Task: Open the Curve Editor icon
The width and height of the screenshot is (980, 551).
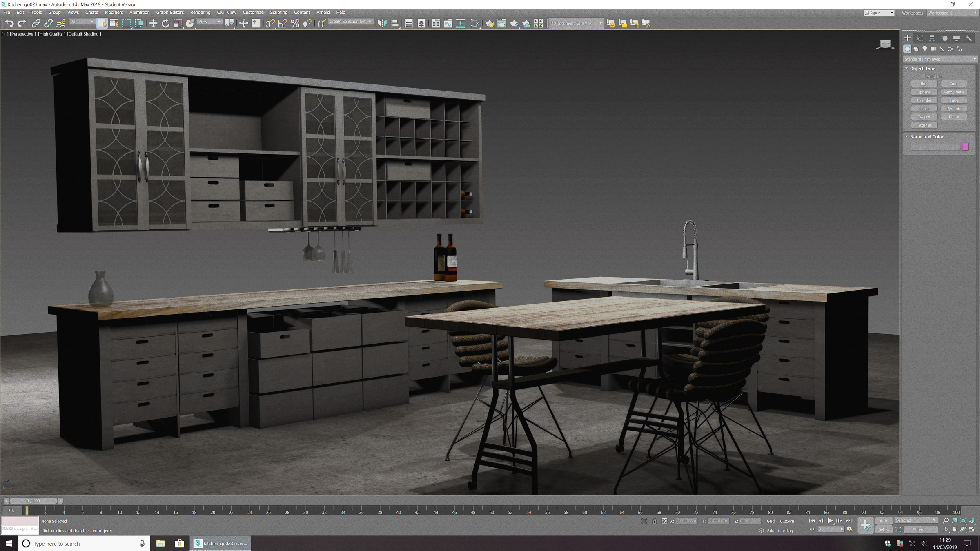Action: coord(448,23)
